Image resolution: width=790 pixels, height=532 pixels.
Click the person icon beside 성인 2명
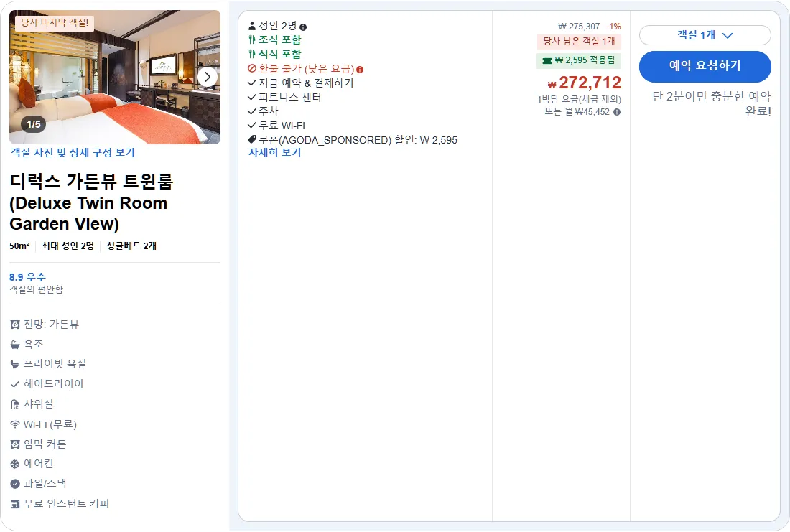[x=252, y=26]
